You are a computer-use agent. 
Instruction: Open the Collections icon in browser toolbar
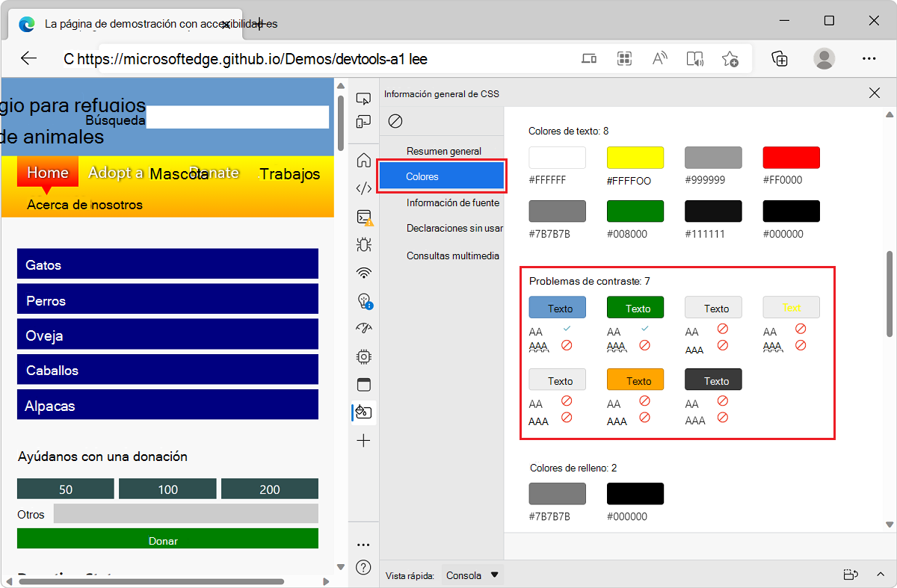[x=780, y=58]
